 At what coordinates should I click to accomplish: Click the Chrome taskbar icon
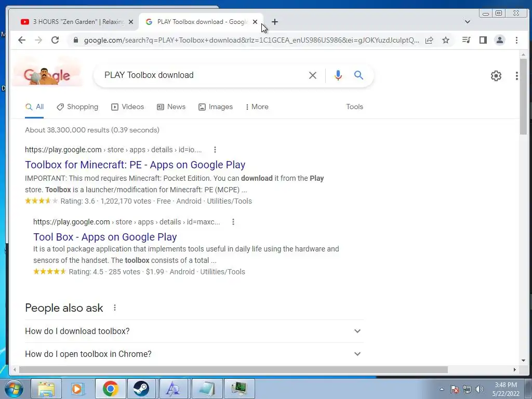click(110, 389)
